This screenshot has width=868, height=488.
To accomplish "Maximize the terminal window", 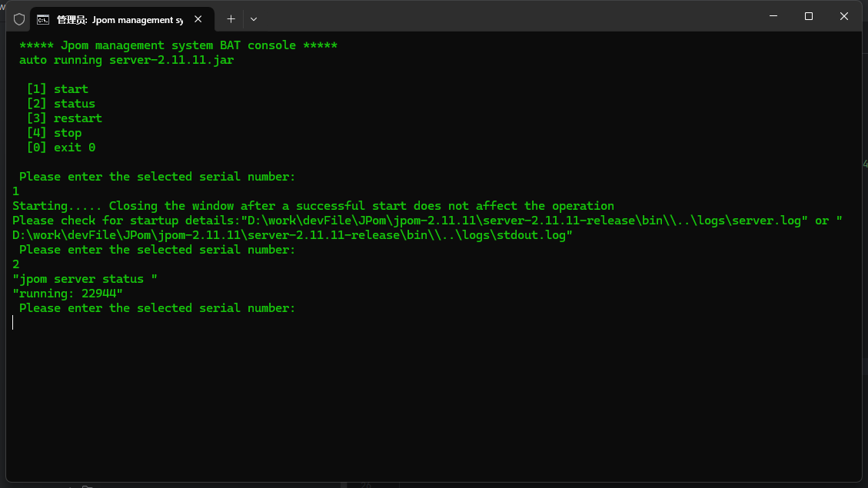I will [809, 16].
